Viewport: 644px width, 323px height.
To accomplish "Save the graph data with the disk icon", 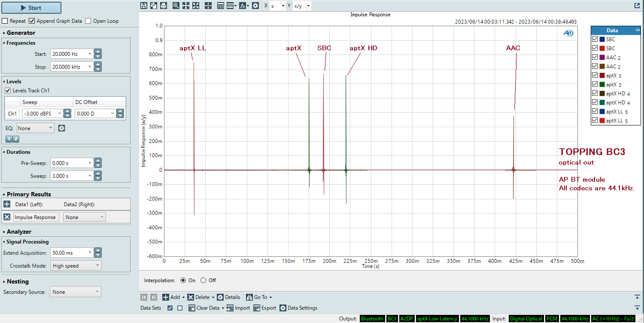I will coord(144,6).
